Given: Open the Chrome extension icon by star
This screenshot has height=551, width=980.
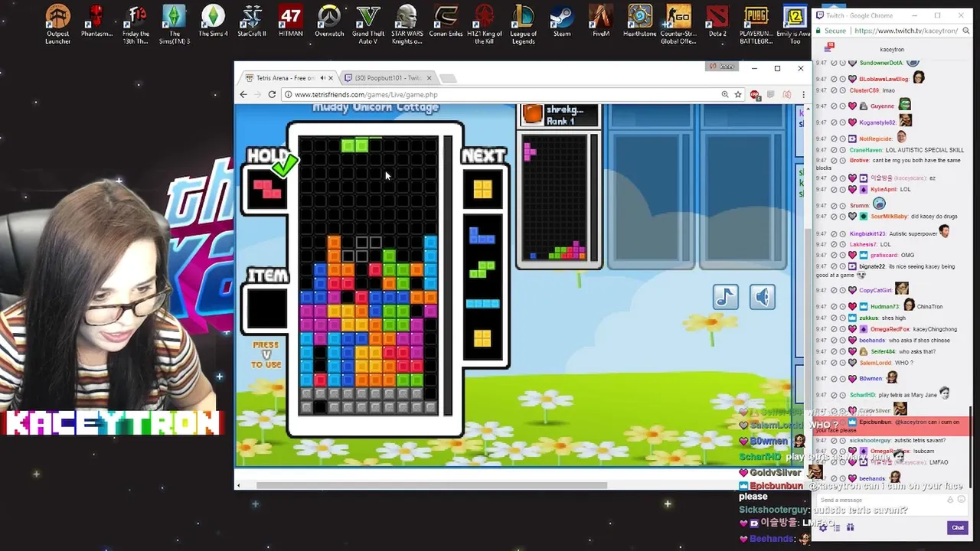Looking at the screenshot, I should (x=755, y=94).
